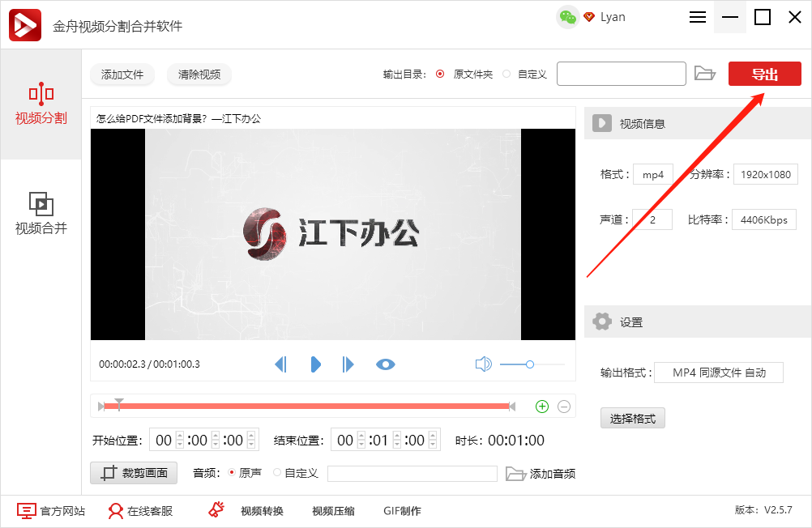
Task: Click the red 导出 export button
Action: pyautogui.click(x=765, y=74)
